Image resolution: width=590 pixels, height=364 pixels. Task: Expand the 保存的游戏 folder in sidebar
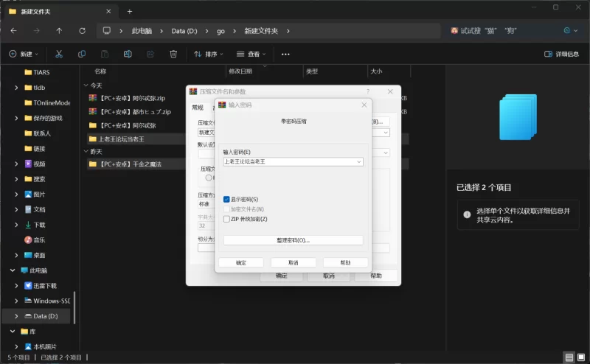coord(16,118)
